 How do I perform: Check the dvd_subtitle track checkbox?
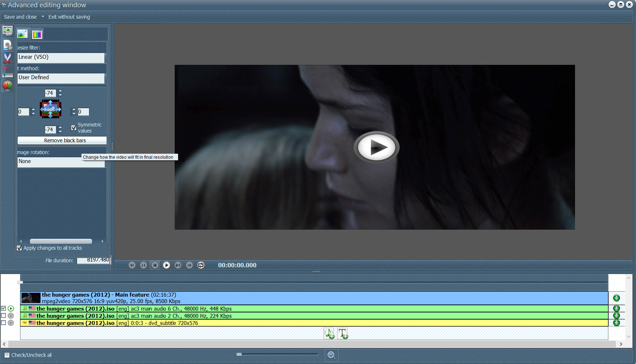pos(4,323)
